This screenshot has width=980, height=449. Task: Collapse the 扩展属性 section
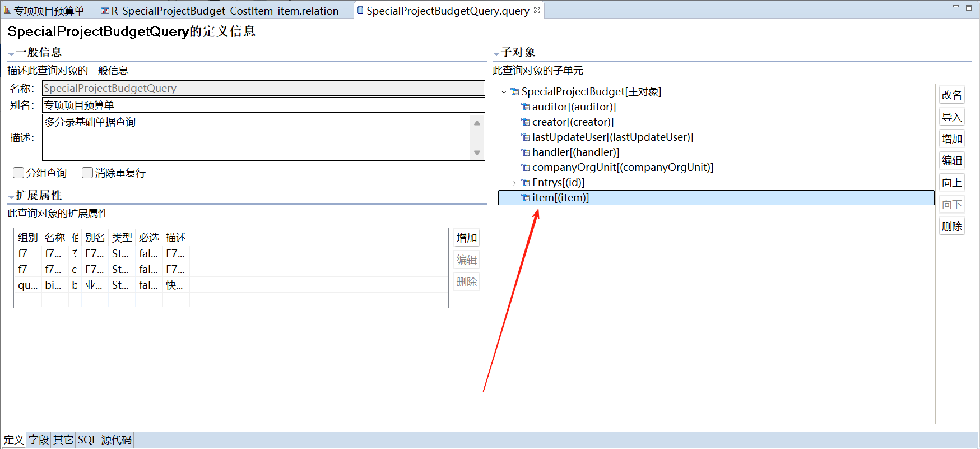(11, 196)
